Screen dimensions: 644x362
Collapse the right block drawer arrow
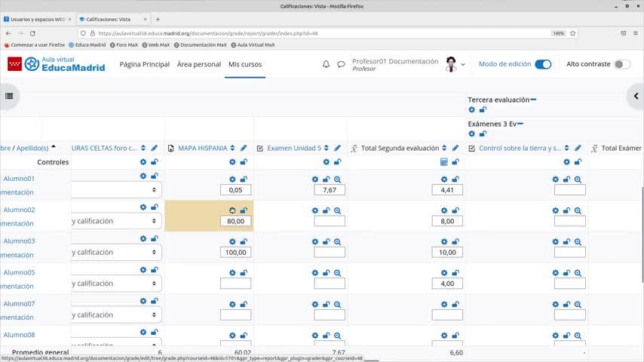coord(636,96)
